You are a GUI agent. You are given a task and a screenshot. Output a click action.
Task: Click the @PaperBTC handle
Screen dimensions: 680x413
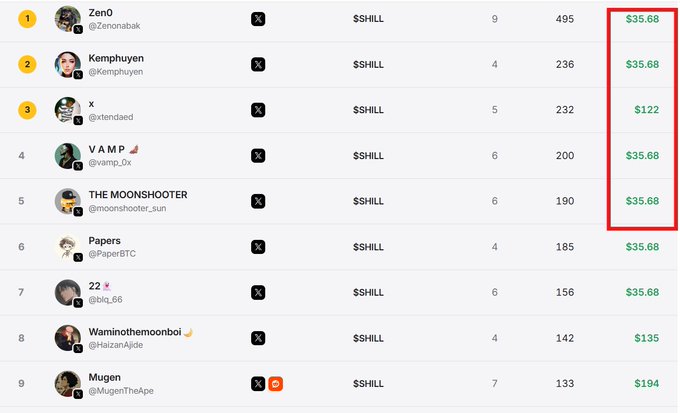coord(112,254)
